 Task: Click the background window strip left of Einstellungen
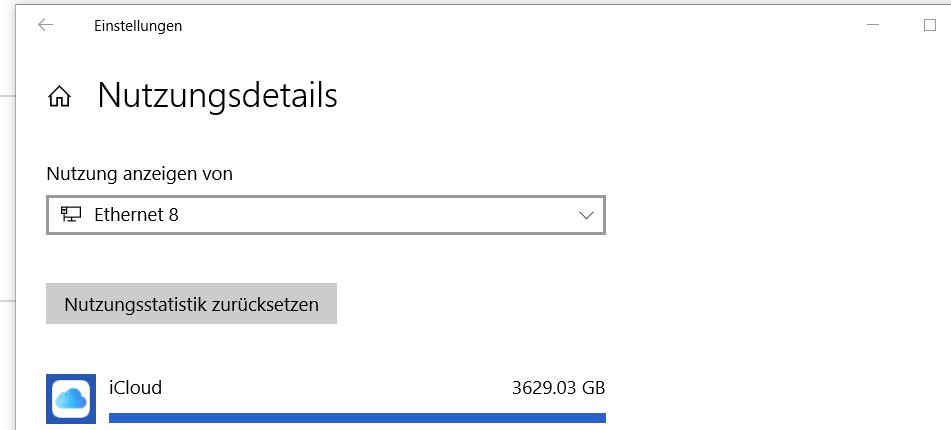[7, 200]
